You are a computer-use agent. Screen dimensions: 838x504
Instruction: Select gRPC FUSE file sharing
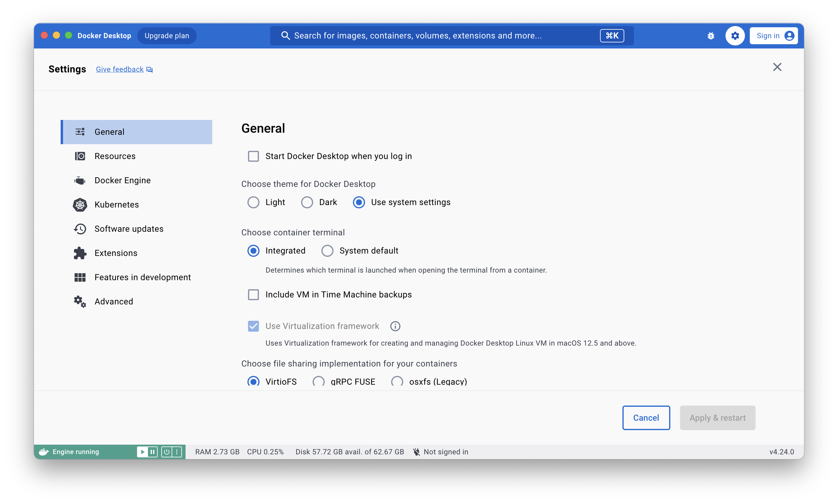tap(319, 381)
